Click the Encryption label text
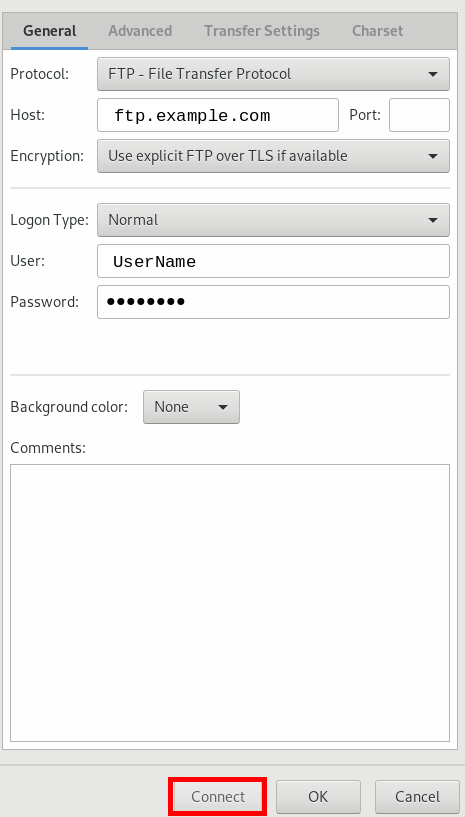This screenshot has height=817, width=465. point(47,156)
